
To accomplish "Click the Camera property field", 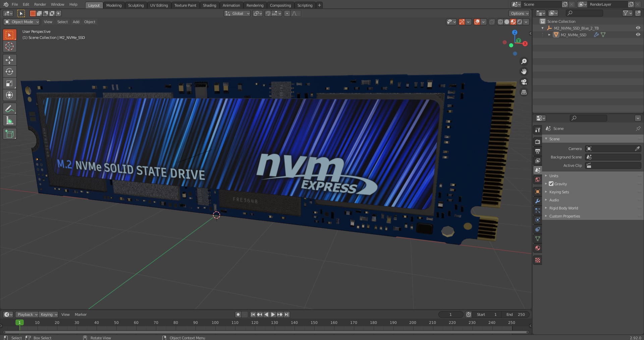I will click(613, 149).
